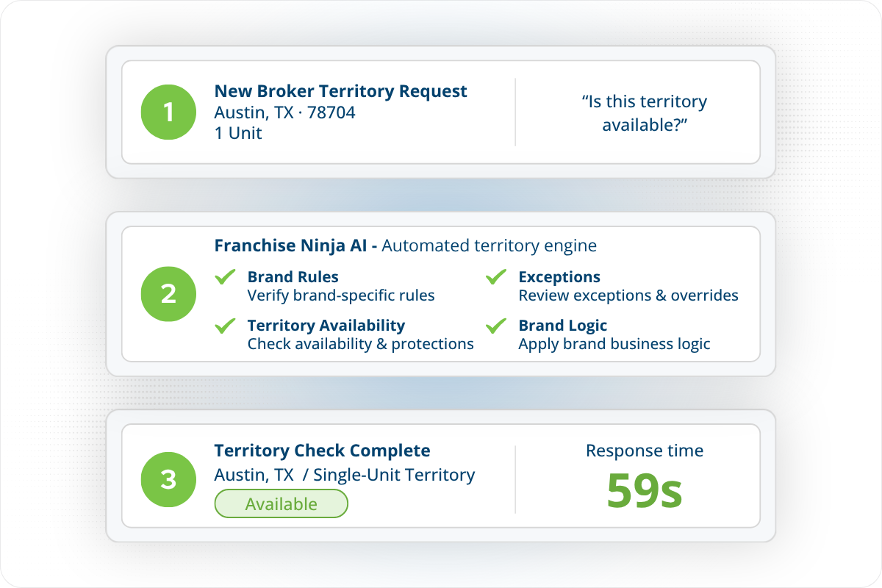Click the checkmark beside Brand Rules
882x588 pixels.
(x=225, y=277)
